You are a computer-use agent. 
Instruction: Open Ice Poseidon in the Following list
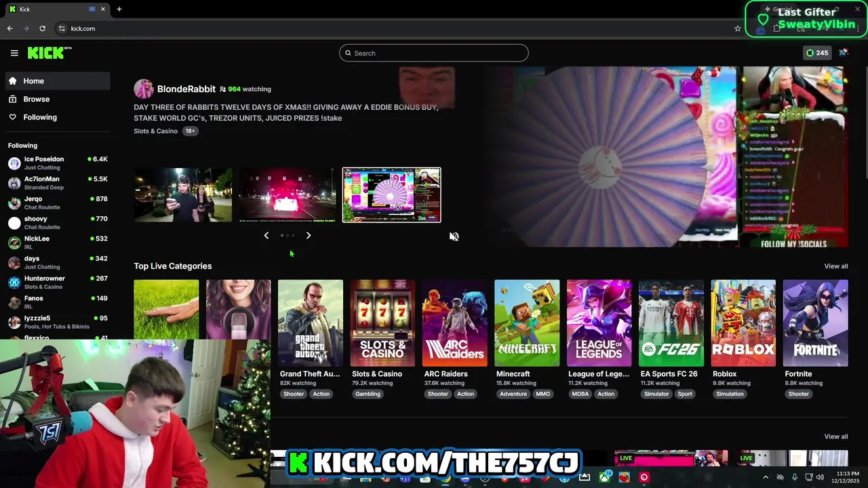tap(58, 163)
